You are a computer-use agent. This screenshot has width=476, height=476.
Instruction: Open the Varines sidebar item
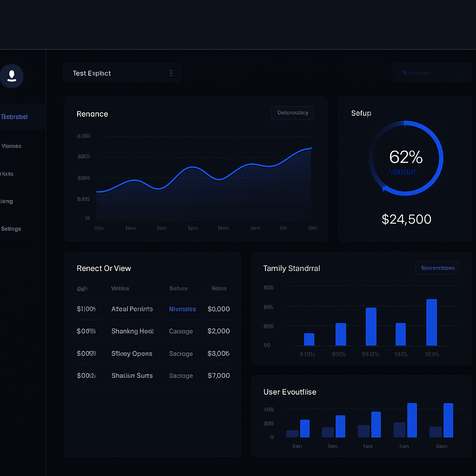pos(12,146)
